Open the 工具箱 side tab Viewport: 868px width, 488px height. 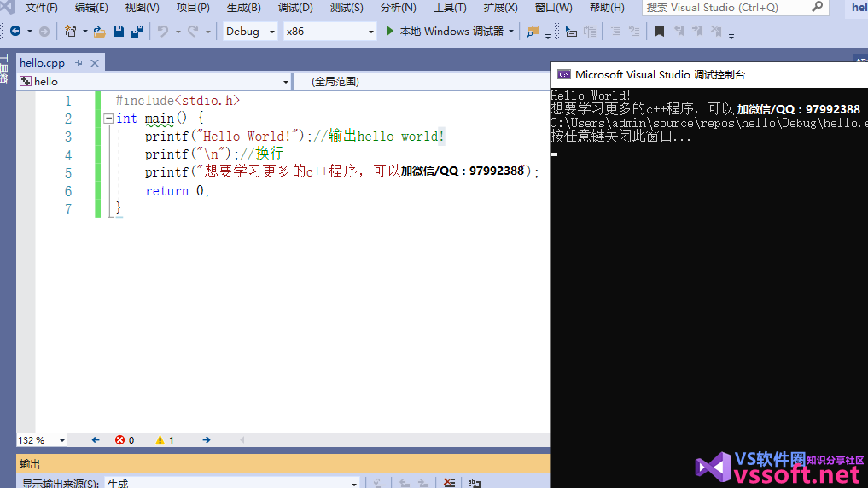[4, 69]
